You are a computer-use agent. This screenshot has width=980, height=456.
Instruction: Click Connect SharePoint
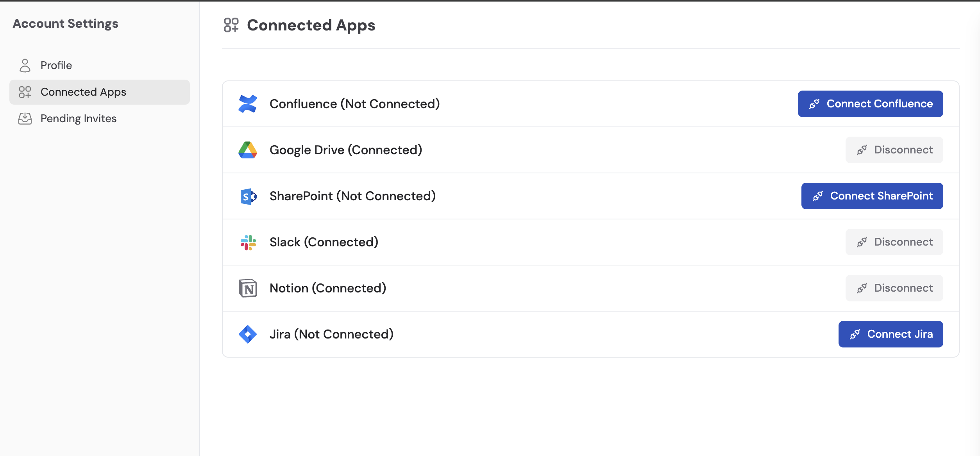coord(872,196)
